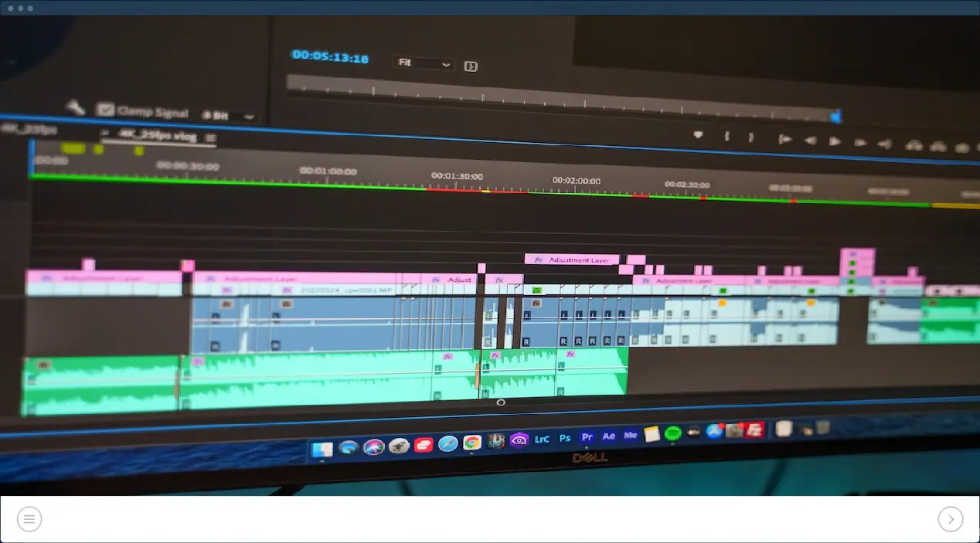Open Google Chrome from the dock
This screenshot has height=543, width=980.
click(472, 443)
